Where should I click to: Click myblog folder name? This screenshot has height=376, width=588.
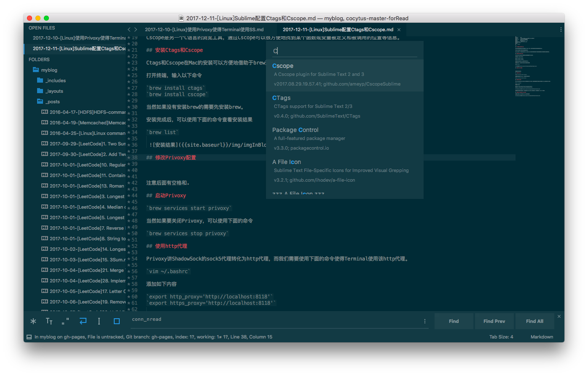point(49,70)
